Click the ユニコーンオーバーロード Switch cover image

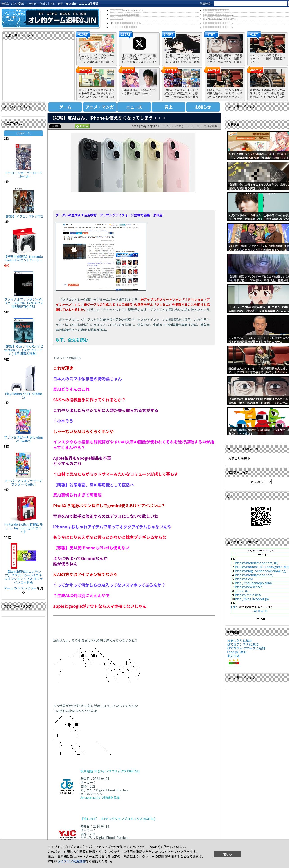pos(23,157)
